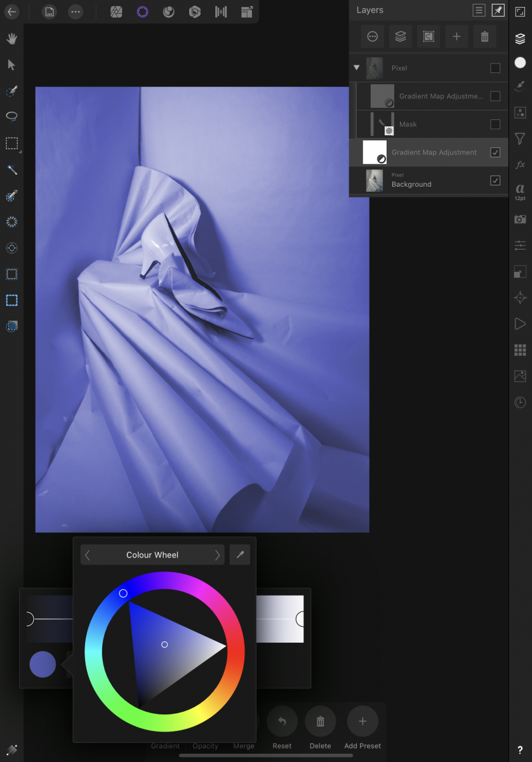Add a new layer with plus icon

pyautogui.click(x=456, y=37)
